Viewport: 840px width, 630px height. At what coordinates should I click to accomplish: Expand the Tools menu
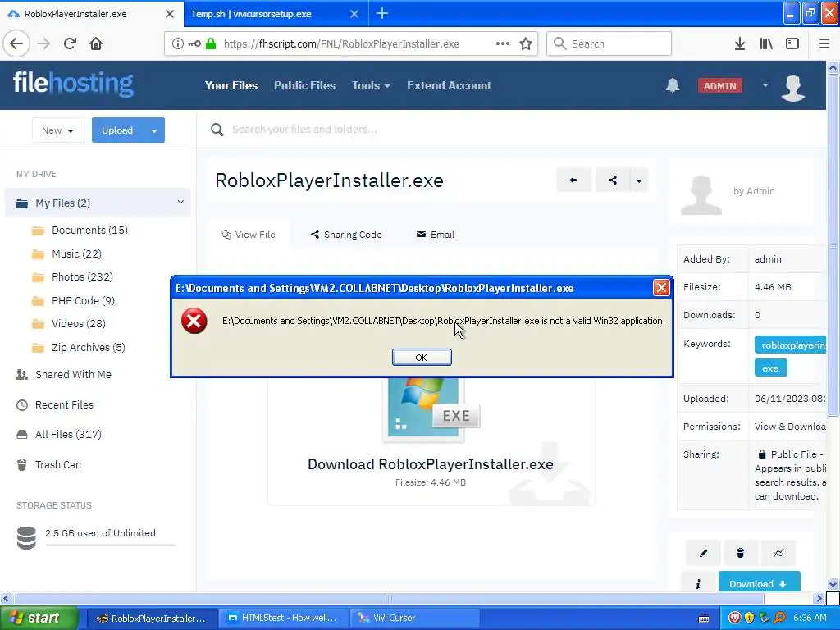(x=371, y=85)
